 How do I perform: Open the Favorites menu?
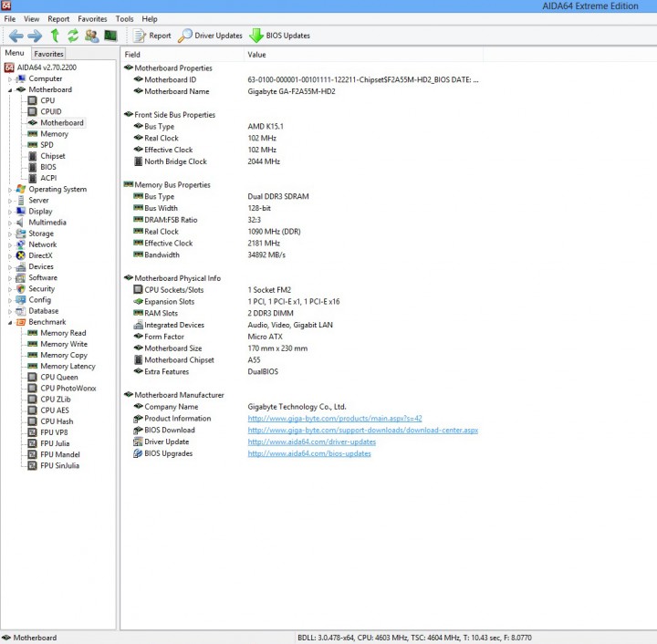click(x=92, y=19)
